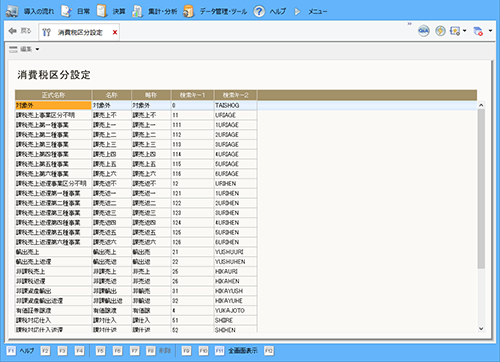Click the TAISHOG search key cell
This screenshot has width=500, height=362.
click(x=235, y=105)
